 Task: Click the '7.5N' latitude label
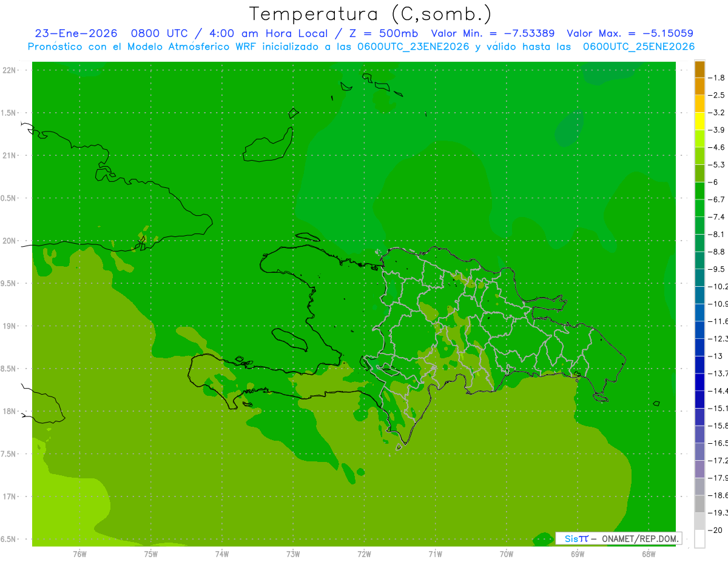(9, 454)
